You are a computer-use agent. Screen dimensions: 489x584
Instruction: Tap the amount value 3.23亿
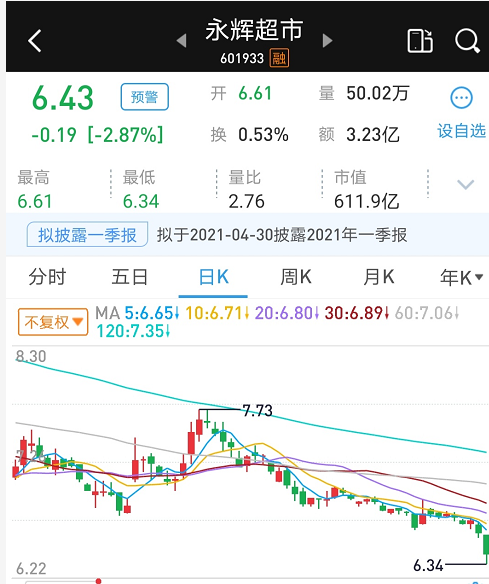click(x=373, y=135)
